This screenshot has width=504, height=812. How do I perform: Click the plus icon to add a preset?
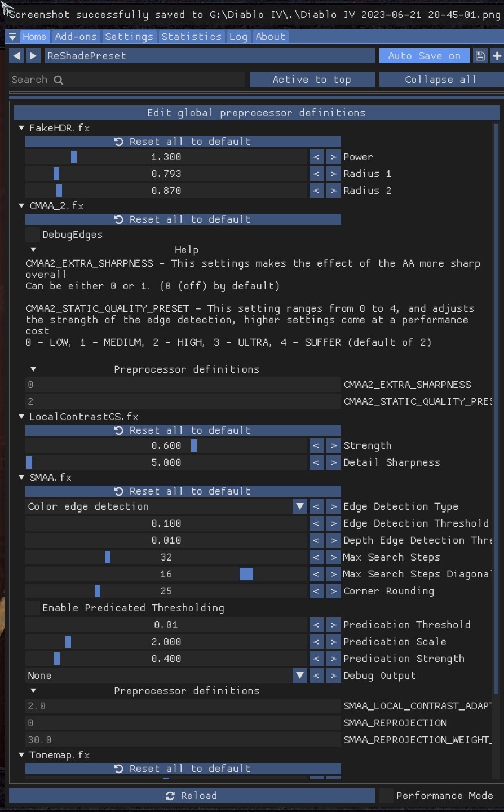pos(497,55)
